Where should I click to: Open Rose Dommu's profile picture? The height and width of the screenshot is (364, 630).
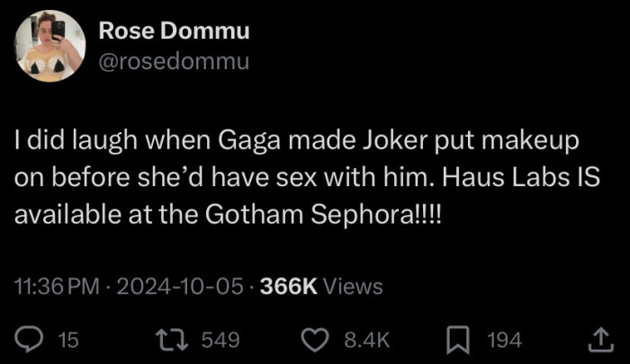(x=50, y=46)
